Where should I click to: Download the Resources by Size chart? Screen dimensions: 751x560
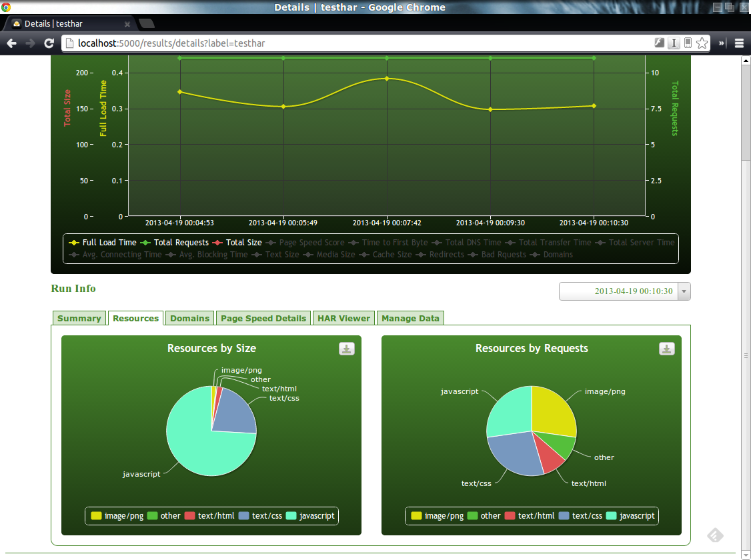[x=347, y=349]
